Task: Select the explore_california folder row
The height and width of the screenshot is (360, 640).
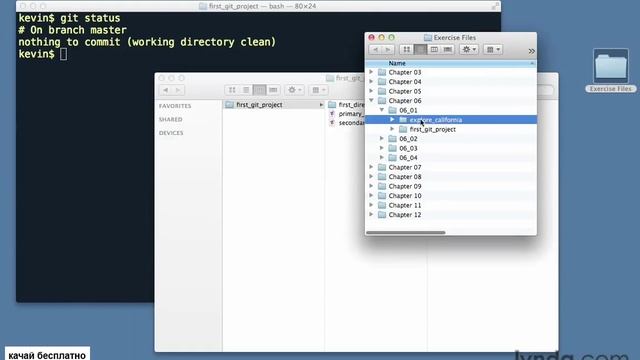Action: point(451,120)
